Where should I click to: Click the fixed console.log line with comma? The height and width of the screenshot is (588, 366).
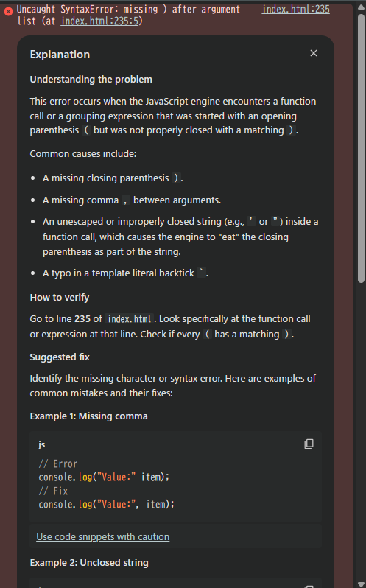click(106, 505)
